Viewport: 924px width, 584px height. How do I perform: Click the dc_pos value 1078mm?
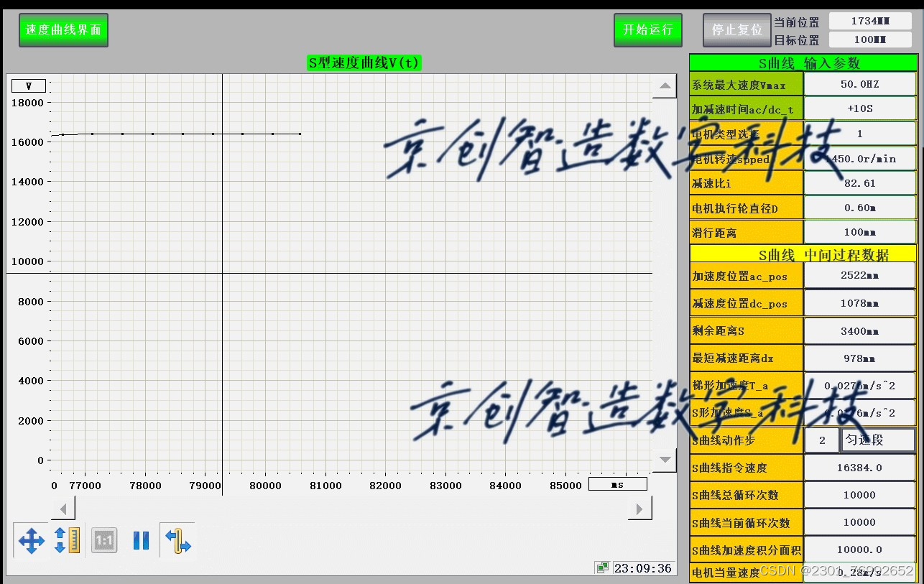tap(860, 303)
